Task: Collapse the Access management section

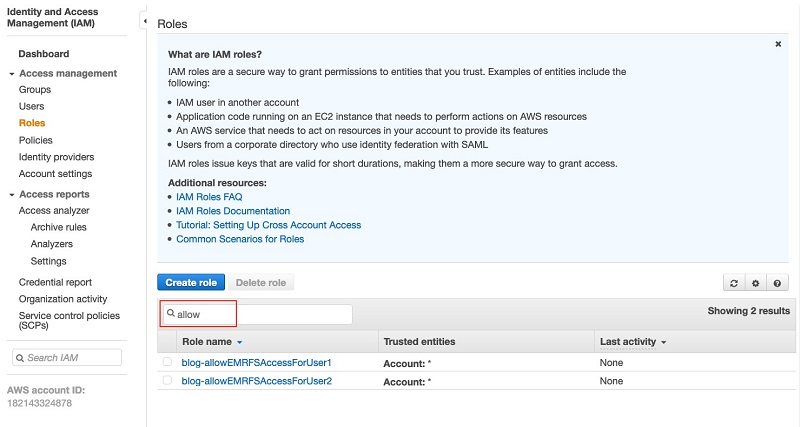Action: [x=11, y=74]
